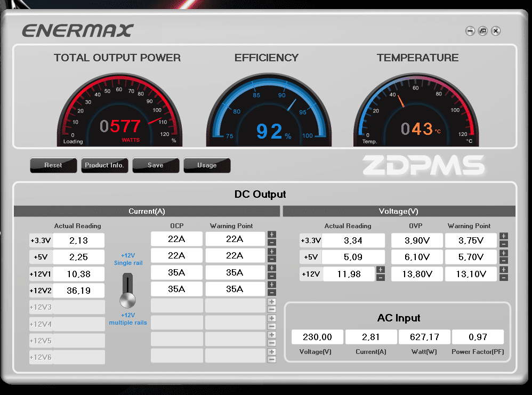This screenshot has height=395, width=532.
Task: Increase +12V2 current warning point
Action: tap(272, 284)
